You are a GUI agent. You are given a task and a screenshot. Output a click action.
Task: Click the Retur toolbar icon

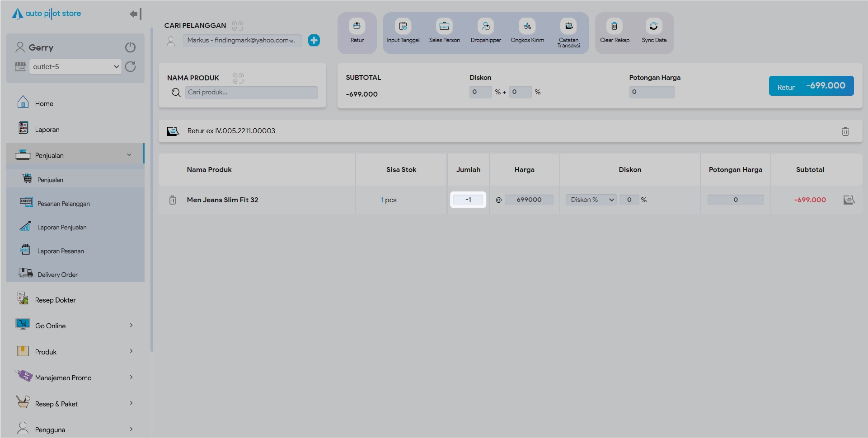point(357,26)
